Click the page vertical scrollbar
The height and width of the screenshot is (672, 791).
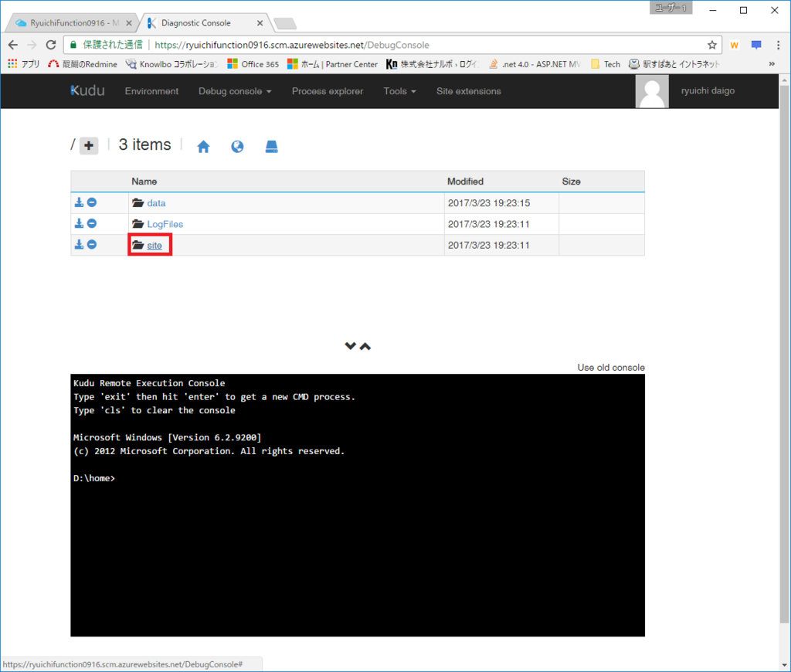785,353
